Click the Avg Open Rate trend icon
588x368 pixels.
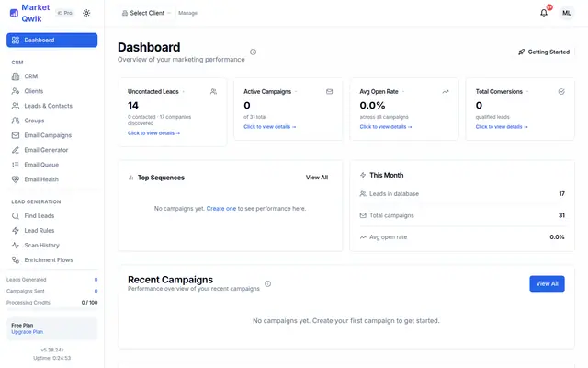446,92
